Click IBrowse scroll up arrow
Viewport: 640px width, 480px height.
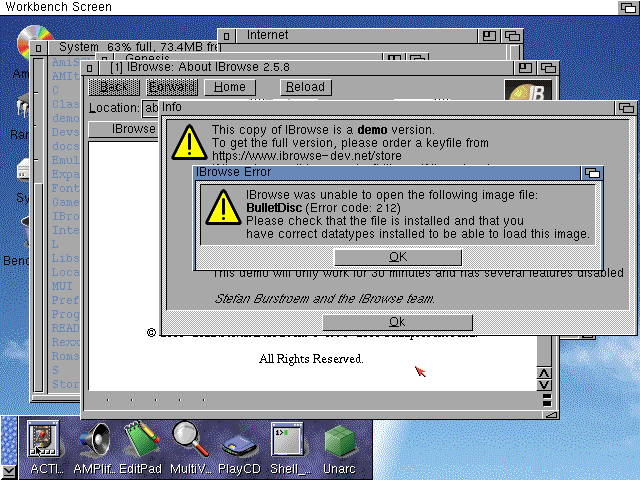coord(544,373)
